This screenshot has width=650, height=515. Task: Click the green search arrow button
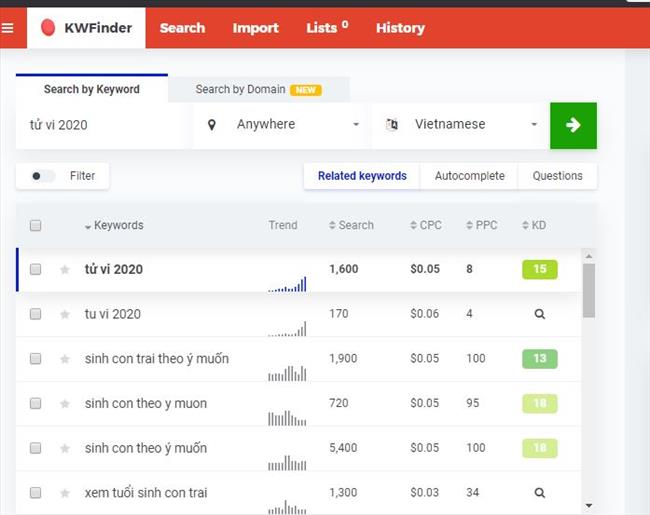(x=573, y=125)
